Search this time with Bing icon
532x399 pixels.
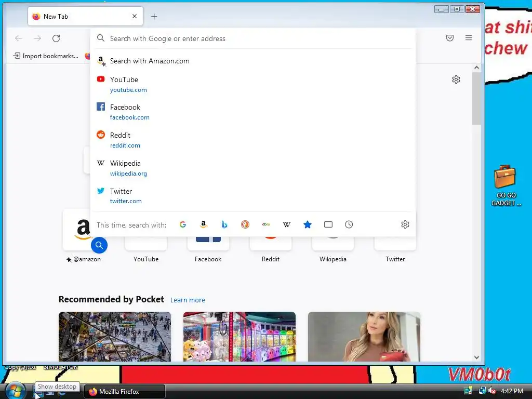coord(224,224)
